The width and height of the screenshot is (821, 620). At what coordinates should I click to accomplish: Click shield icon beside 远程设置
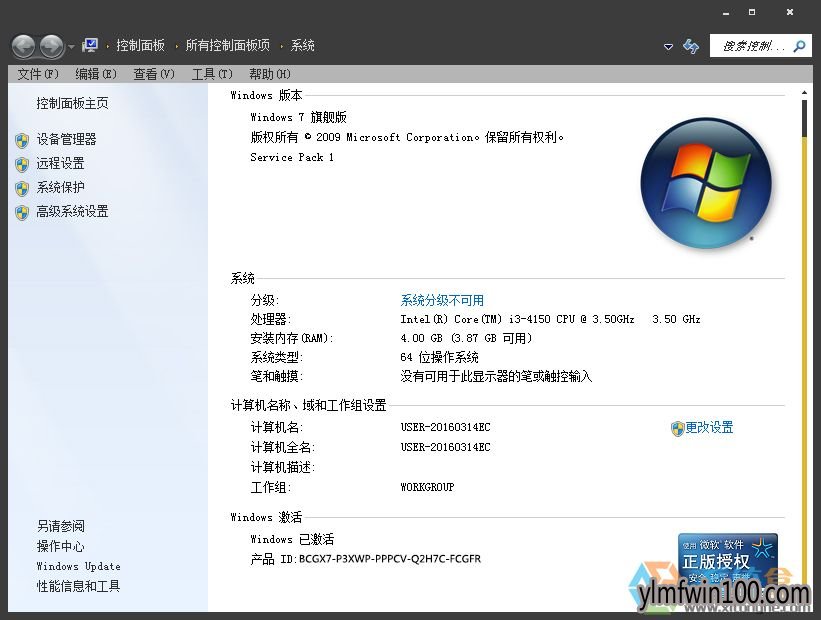(x=22, y=164)
